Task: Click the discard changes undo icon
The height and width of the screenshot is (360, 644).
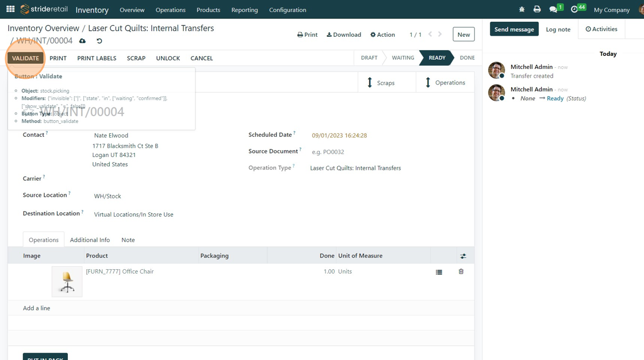Action: [x=99, y=41]
